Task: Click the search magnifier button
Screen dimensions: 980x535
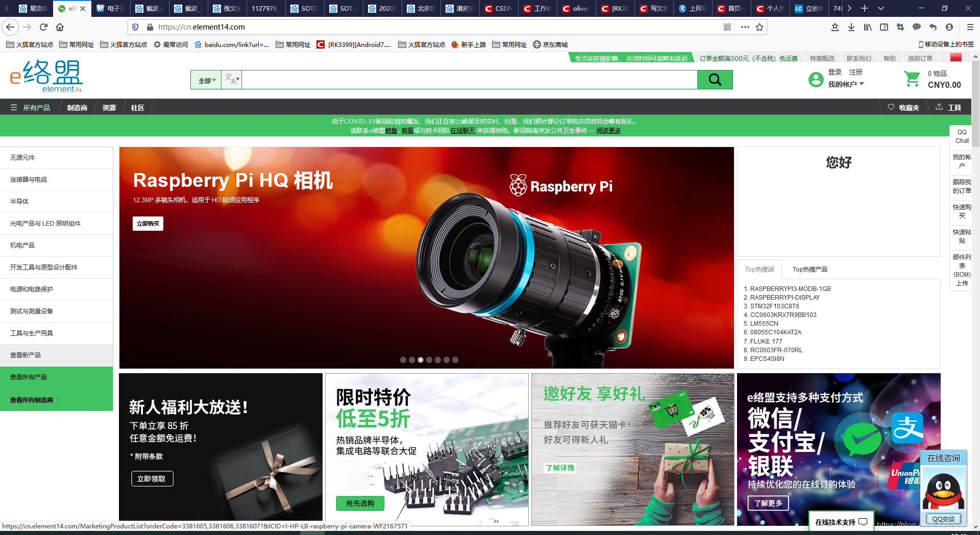Action: (715, 80)
